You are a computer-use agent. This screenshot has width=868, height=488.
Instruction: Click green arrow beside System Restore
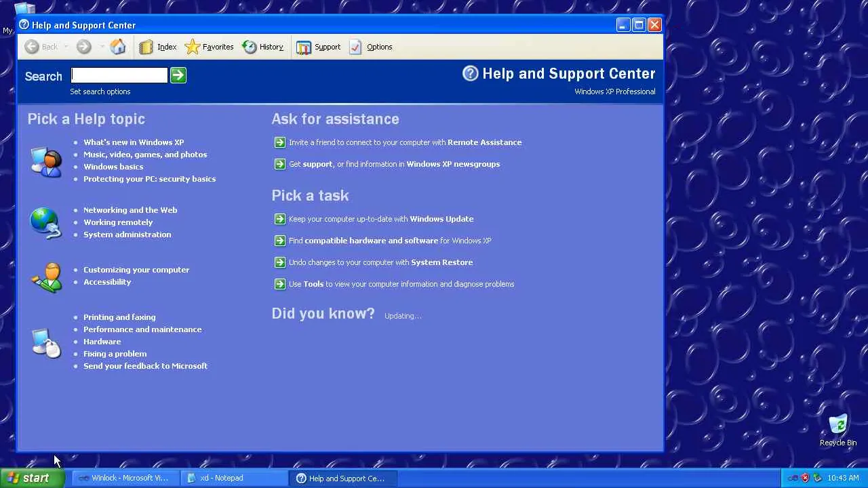[279, 262]
